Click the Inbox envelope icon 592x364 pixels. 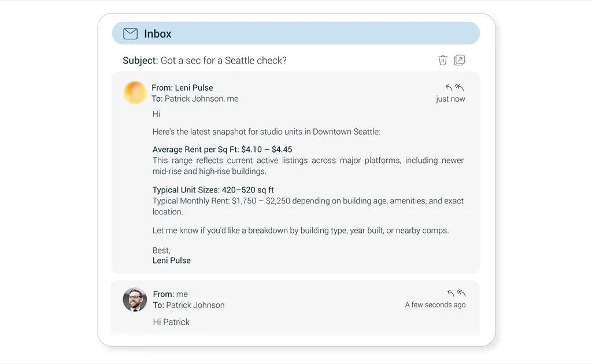[131, 34]
